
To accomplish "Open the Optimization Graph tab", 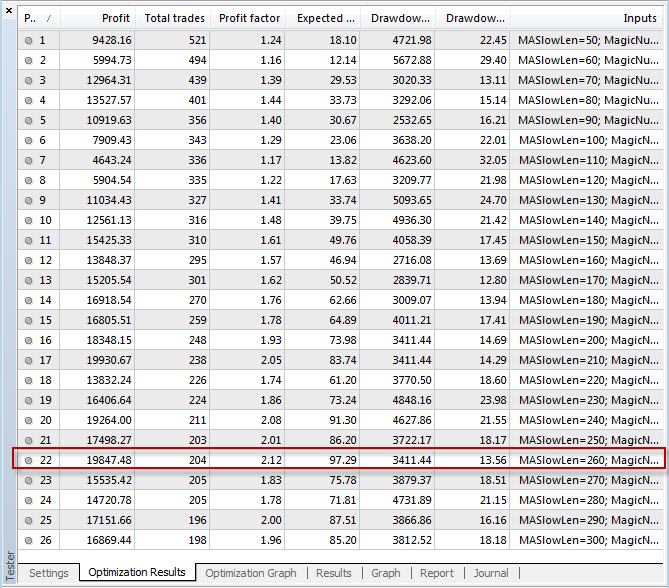I will click(x=250, y=573).
